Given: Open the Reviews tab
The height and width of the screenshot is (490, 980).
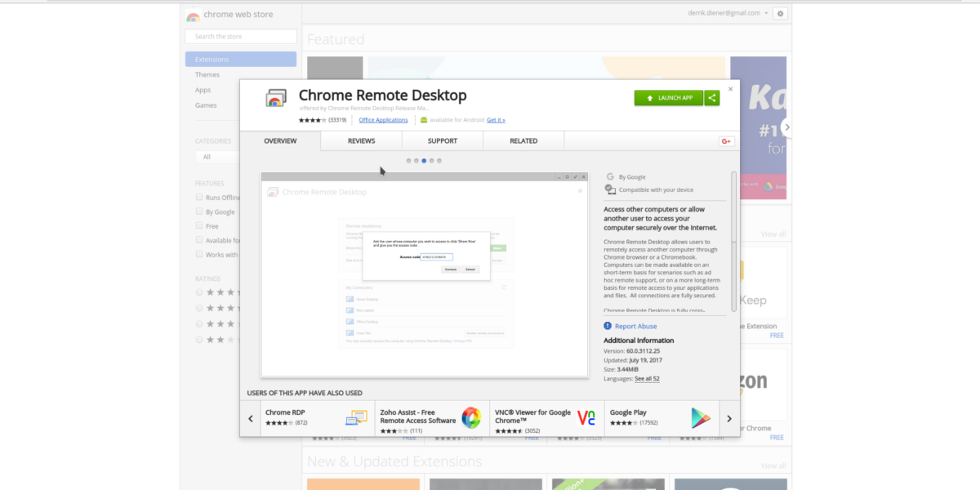Looking at the screenshot, I should 361,141.
